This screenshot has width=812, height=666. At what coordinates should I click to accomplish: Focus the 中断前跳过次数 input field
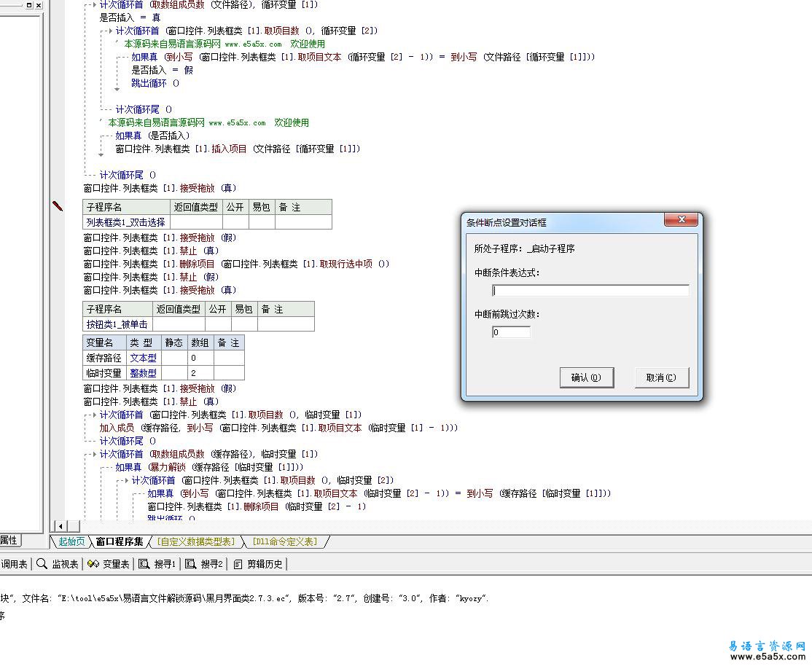pos(511,332)
